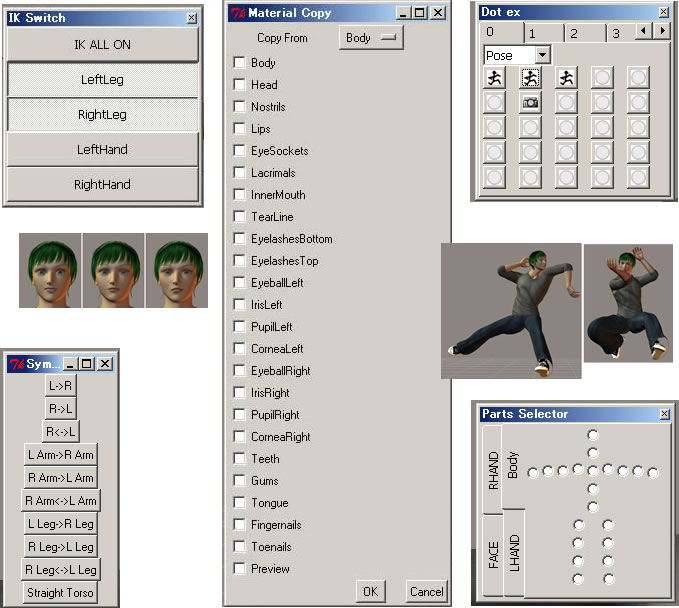Click the L->R symmetry button
The image size is (679, 608).
61,385
